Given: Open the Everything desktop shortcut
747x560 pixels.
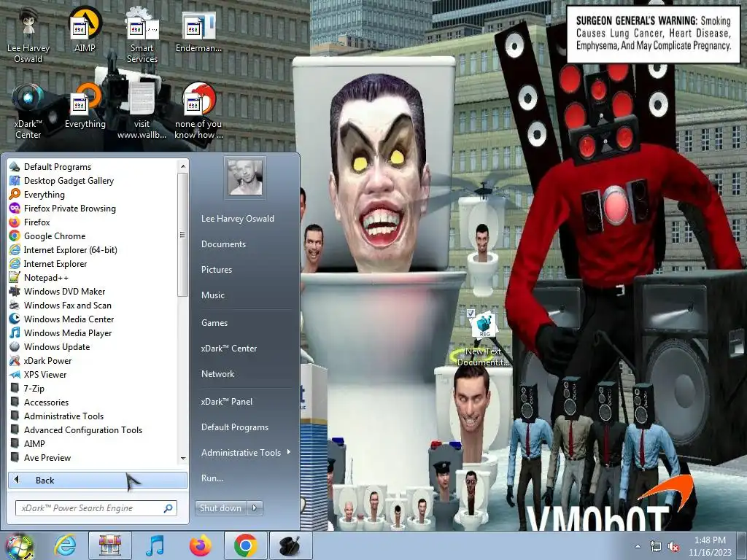Looking at the screenshot, I should (85, 106).
